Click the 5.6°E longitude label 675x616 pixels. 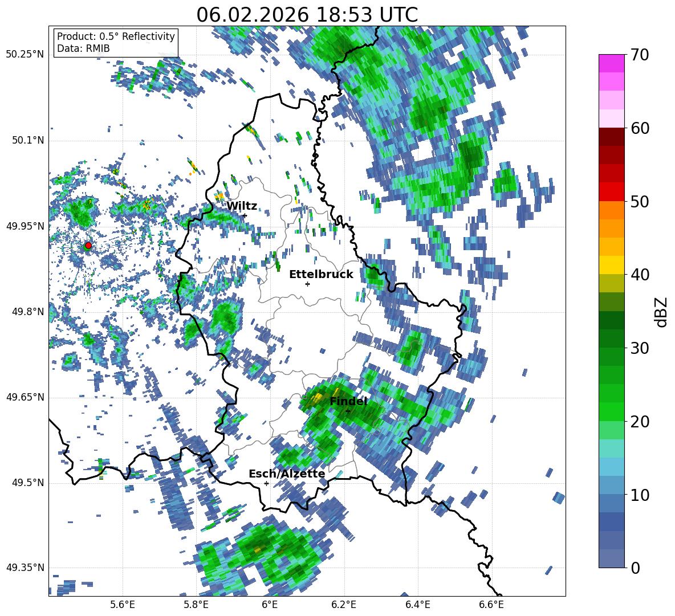(x=122, y=605)
